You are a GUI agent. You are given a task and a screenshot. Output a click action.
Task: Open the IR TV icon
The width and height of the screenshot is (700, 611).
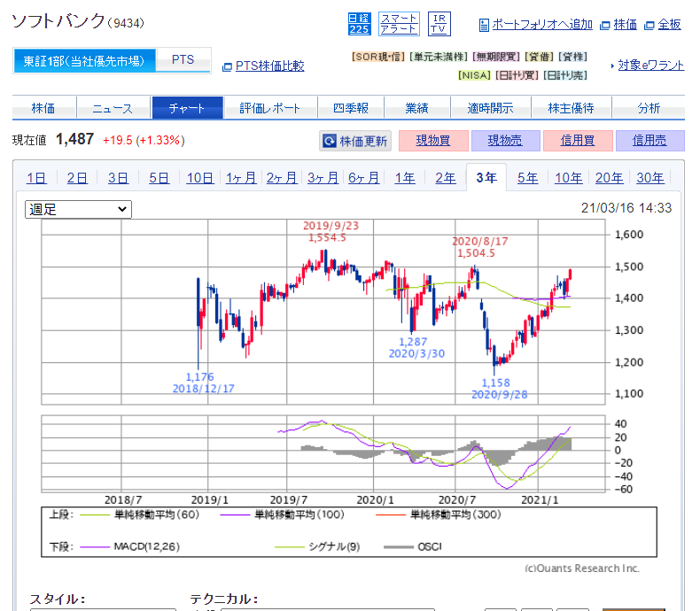(x=439, y=24)
